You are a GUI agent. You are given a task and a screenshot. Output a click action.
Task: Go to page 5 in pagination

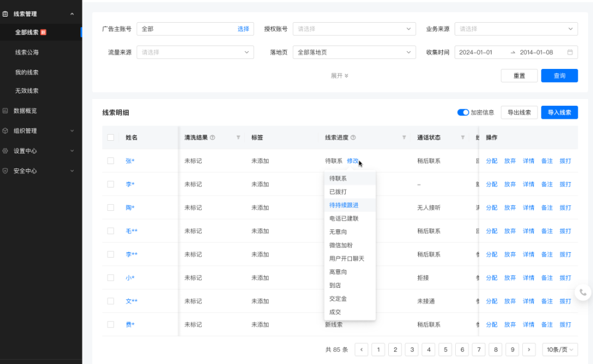click(x=445, y=350)
